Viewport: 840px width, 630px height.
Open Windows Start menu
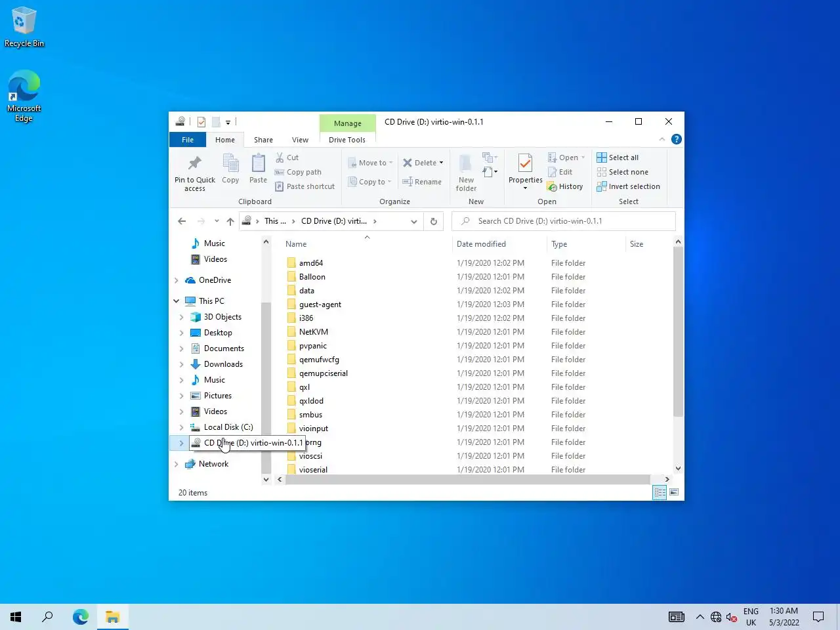click(x=16, y=617)
